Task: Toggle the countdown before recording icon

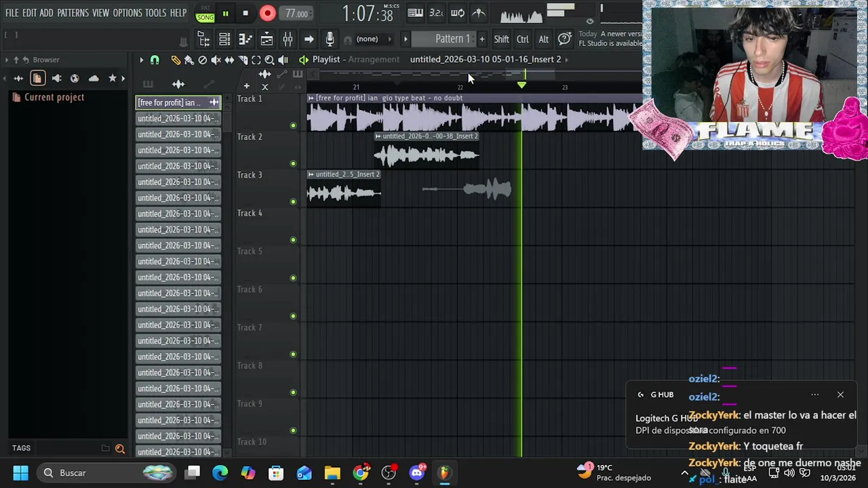Action: (x=436, y=13)
